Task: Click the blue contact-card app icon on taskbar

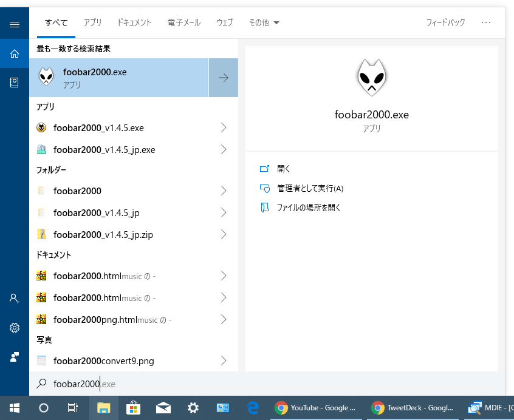Action: click(x=223, y=408)
